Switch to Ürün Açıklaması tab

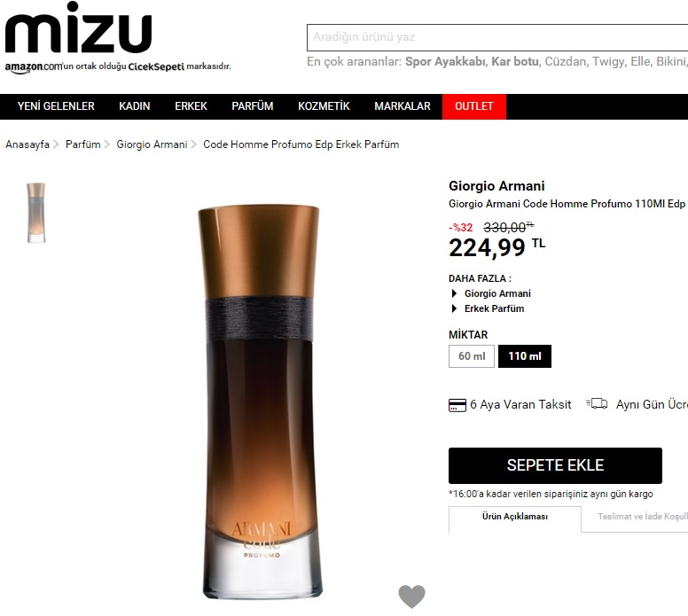pos(515,517)
